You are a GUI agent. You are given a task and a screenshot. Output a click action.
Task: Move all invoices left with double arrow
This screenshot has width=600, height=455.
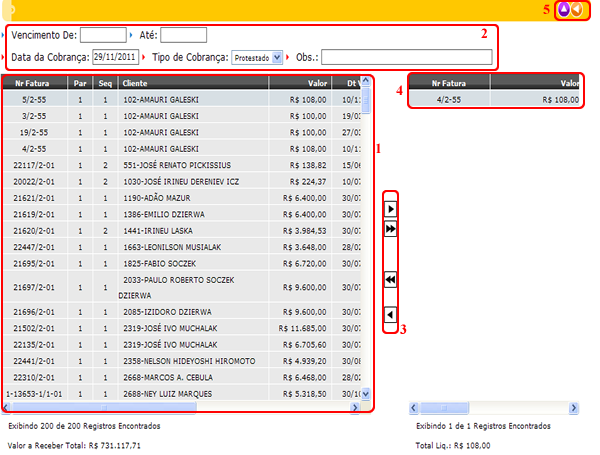tap(391, 281)
